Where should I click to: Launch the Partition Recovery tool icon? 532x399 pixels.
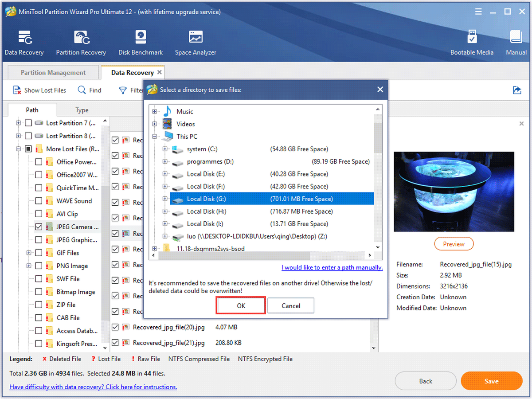point(81,38)
